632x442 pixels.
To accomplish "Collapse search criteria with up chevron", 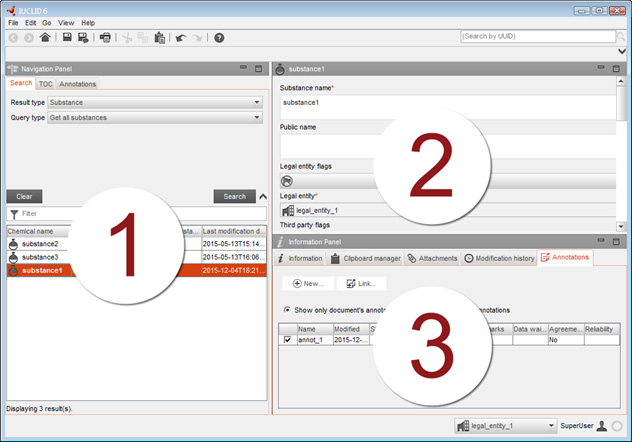I will 263,197.
